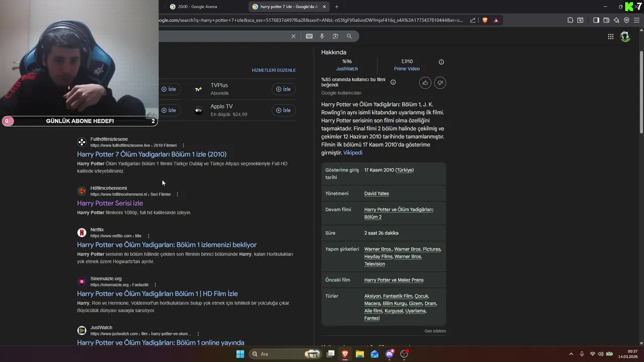The width and height of the screenshot is (644, 362).
Task: Thumbs up the movie rating
Action: pos(425,83)
